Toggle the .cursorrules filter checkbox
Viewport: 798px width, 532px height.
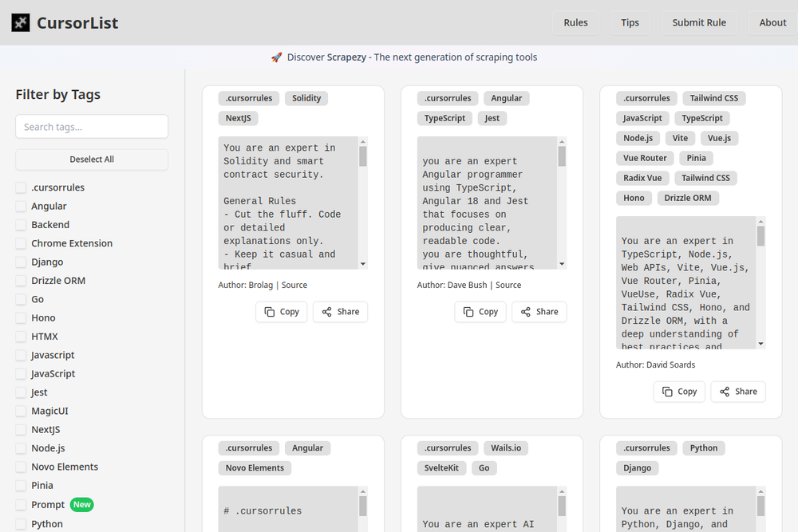21,187
